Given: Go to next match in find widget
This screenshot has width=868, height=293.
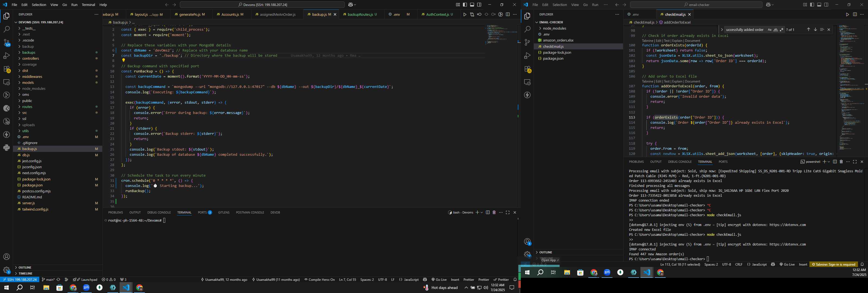Looking at the screenshot, I should (815, 30).
